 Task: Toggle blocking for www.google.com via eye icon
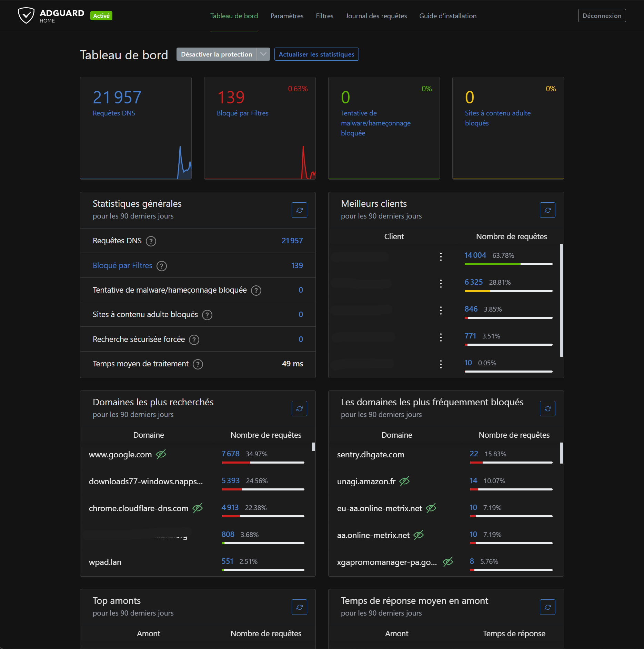coord(161,455)
